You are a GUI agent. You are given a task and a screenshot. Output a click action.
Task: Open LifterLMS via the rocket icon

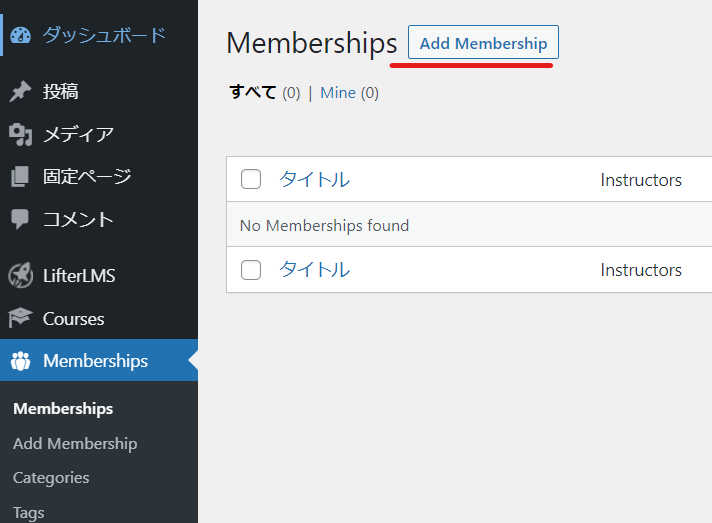click(x=20, y=276)
